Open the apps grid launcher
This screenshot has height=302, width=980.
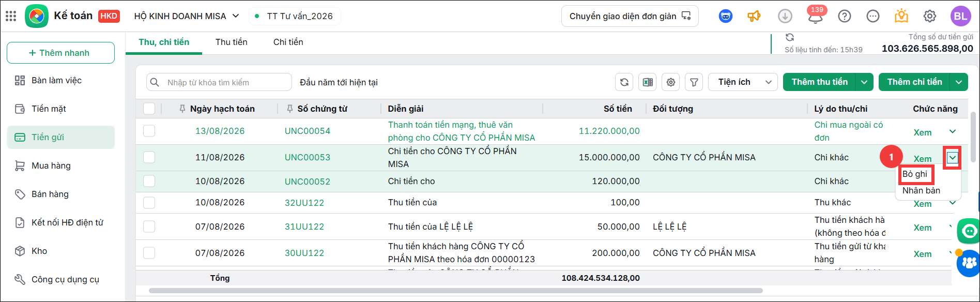tap(11, 16)
